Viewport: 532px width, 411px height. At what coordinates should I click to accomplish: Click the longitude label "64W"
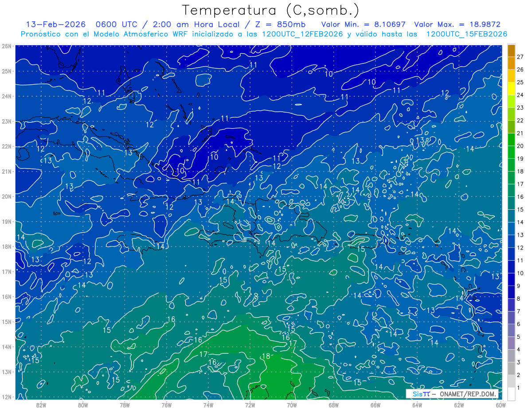pyautogui.click(x=417, y=405)
